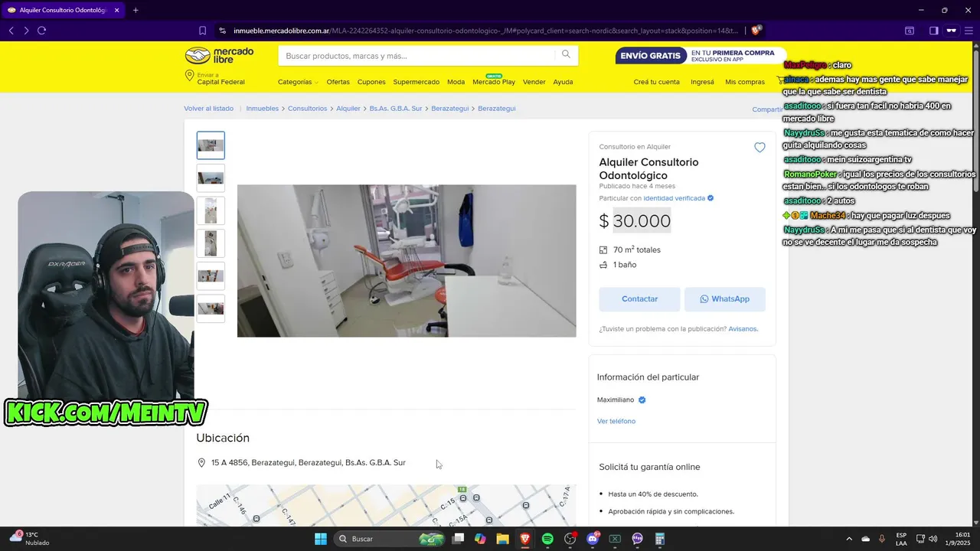Viewport: 980px width, 551px height.
Task: Open Mis compras link
Action: click(745, 82)
